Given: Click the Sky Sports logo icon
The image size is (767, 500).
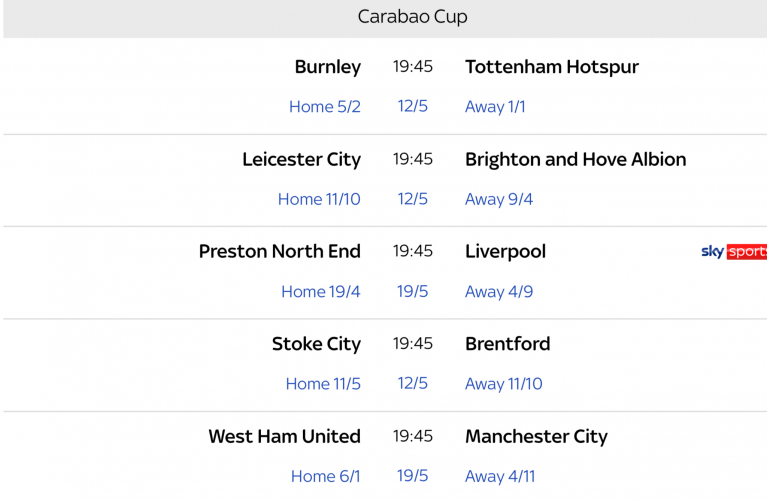Looking at the screenshot, I should point(734,252).
